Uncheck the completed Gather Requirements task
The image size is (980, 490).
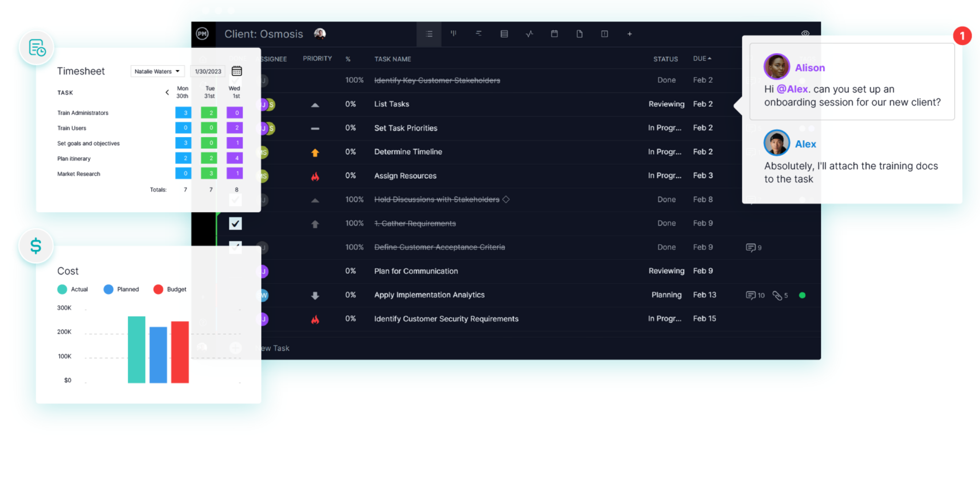[x=234, y=223]
